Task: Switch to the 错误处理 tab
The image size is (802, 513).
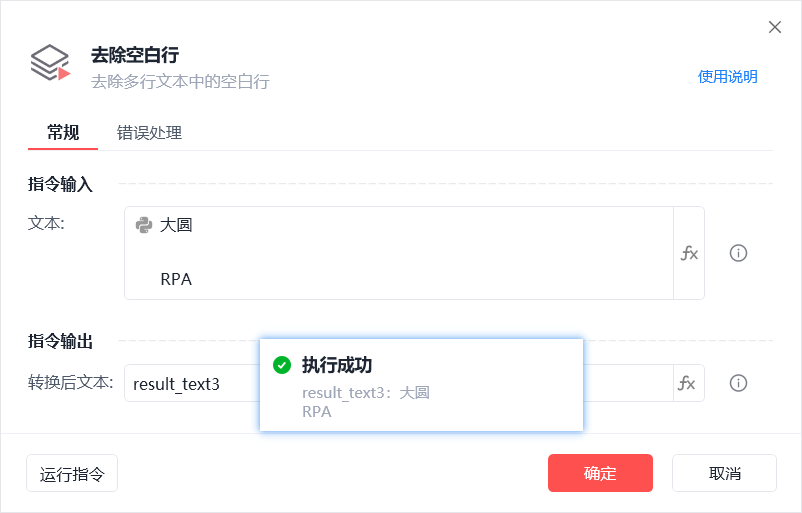Action: (149, 133)
